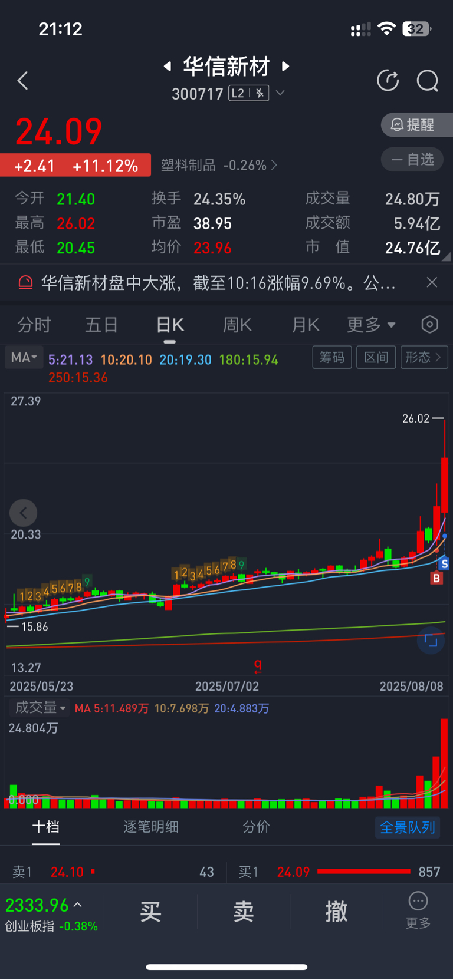Pan chart left with round arrow button
Image resolution: width=453 pixels, height=980 pixels.
point(24,513)
